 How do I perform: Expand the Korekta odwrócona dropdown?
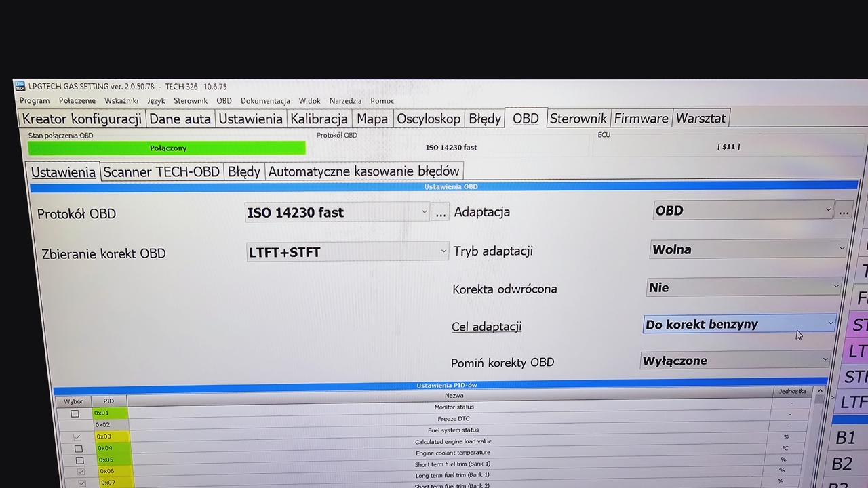[x=835, y=287]
